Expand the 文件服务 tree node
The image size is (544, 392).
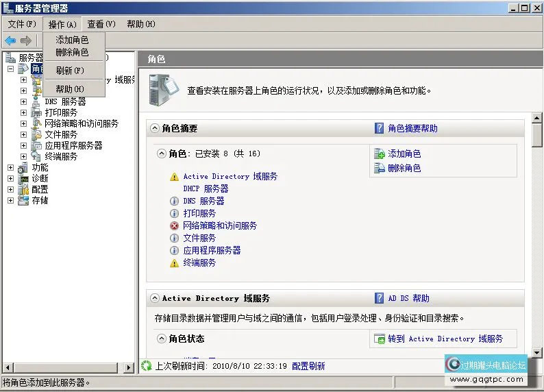tap(23, 134)
